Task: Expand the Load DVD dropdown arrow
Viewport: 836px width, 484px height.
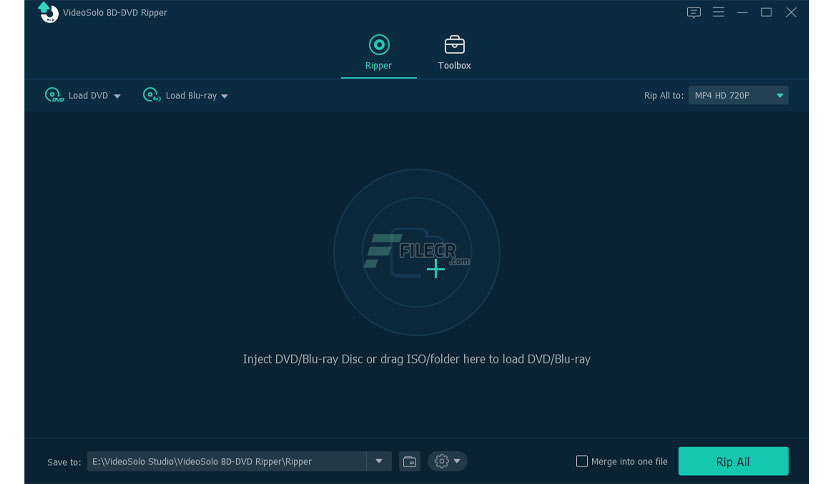Action: point(117,96)
